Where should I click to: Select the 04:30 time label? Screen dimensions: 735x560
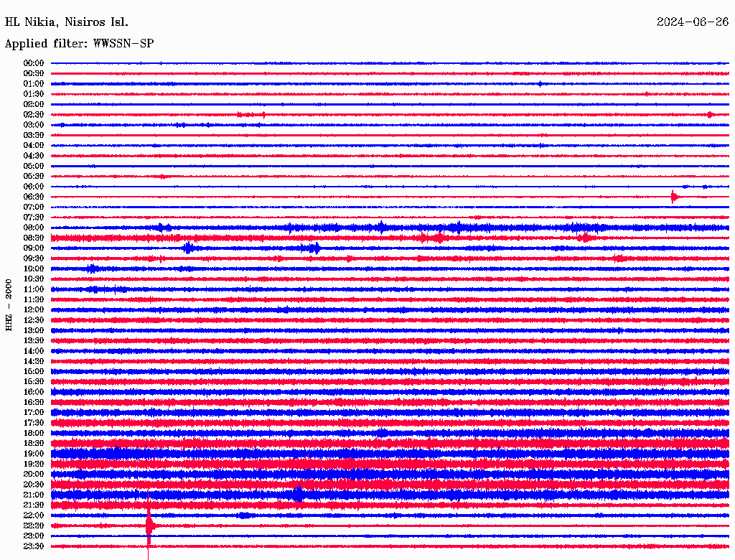34,156
